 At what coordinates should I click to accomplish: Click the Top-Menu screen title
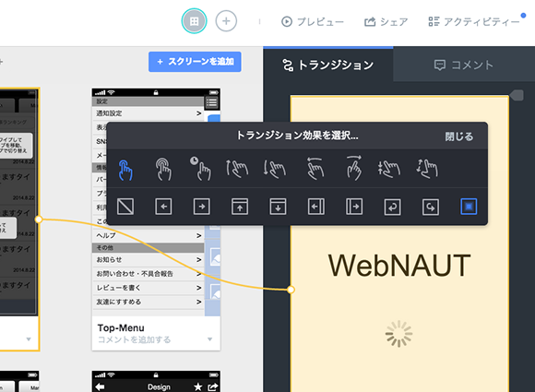click(121, 327)
